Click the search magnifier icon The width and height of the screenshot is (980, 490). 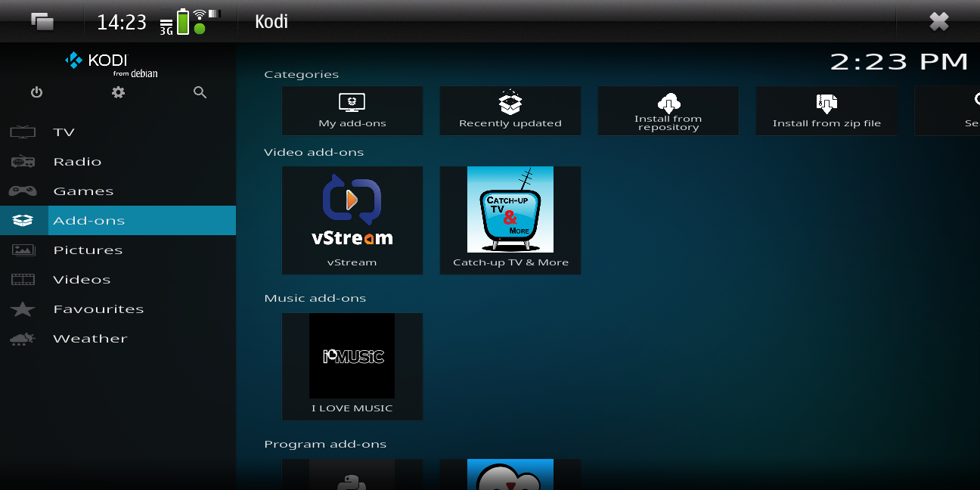(200, 92)
